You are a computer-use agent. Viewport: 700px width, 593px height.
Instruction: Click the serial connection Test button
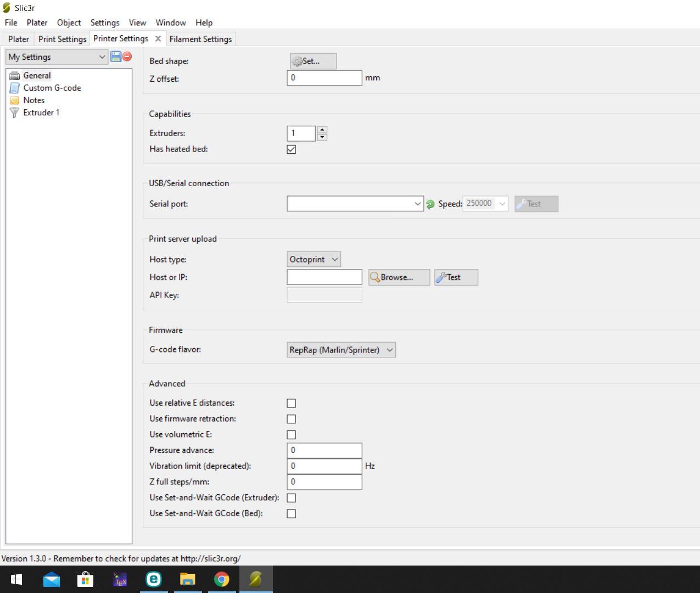[536, 204]
